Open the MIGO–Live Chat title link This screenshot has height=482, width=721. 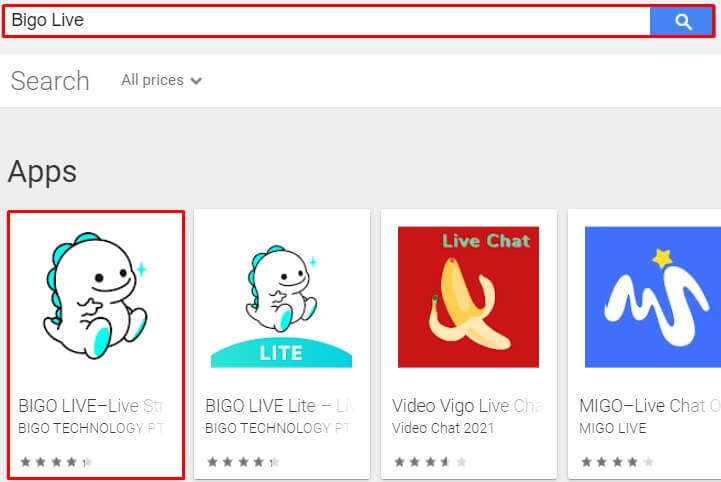(x=649, y=406)
